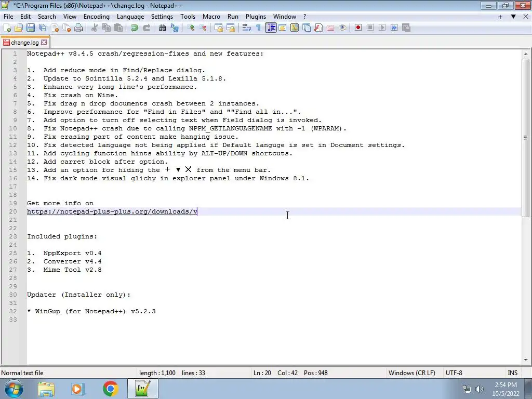Create a new file with the New icon
This screenshot has width=532, height=399.
(7, 28)
